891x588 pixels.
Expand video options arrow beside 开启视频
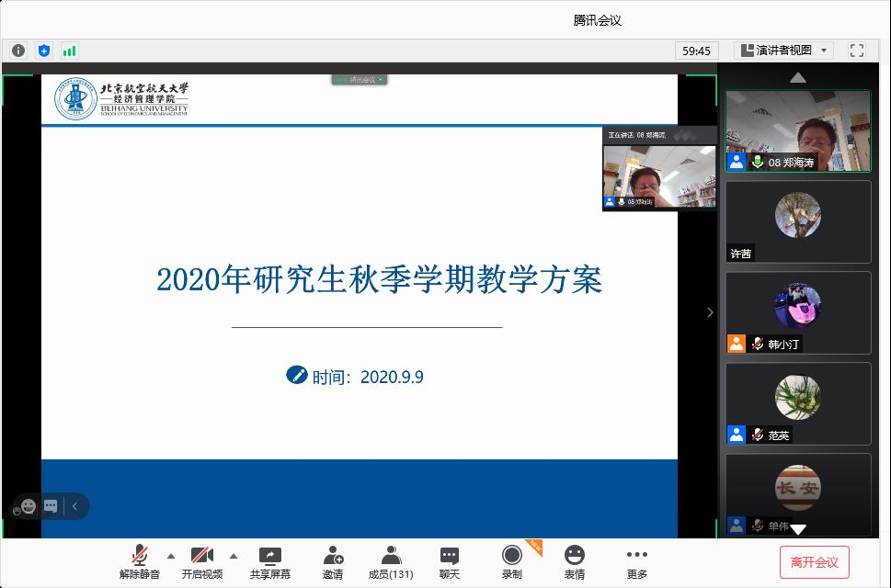point(233,555)
